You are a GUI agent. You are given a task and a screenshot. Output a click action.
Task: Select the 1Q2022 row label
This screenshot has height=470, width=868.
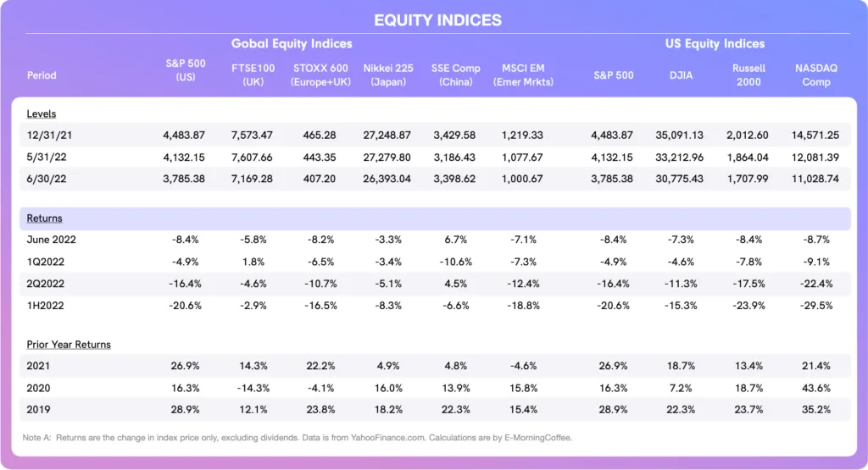46,262
